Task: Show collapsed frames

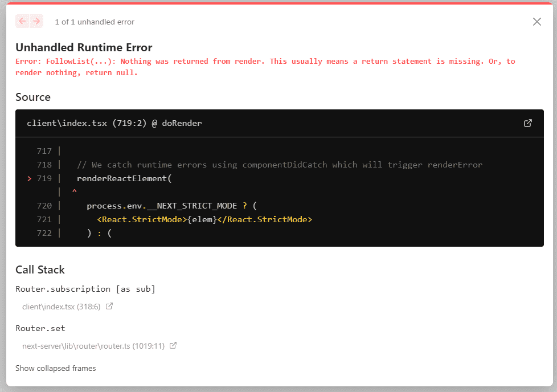Action: pos(55,368)
